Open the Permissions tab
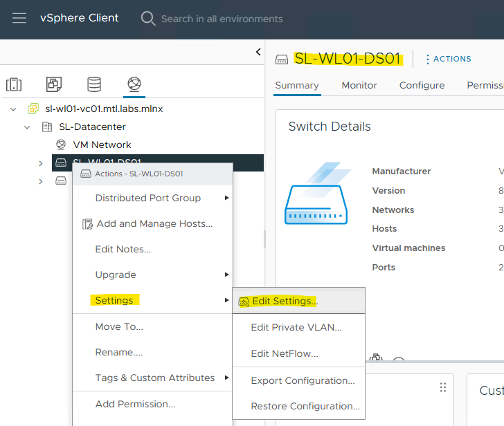 [x=485, y=85]
